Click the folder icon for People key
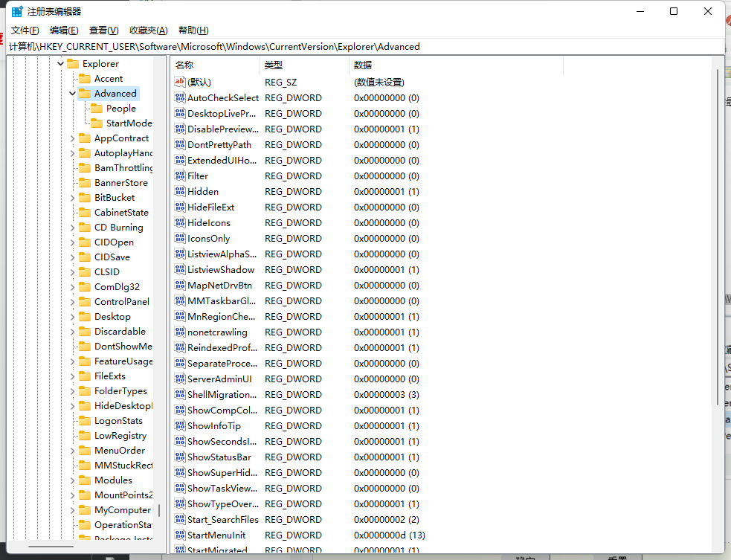Screen dimensions: 731x560 coord(97,109)
